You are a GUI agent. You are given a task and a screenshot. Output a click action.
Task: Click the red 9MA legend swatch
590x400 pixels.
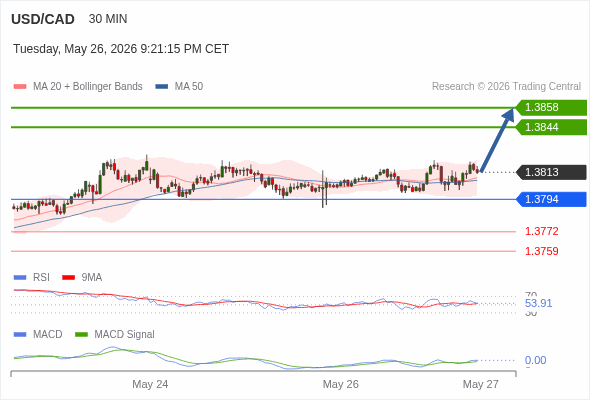(x=68, y=278)
